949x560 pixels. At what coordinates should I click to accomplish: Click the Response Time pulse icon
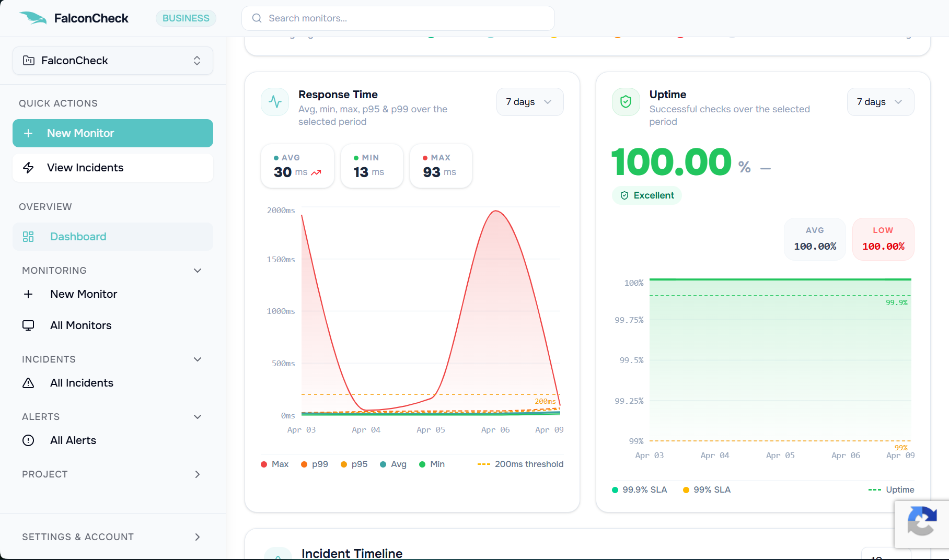point(275,102)
